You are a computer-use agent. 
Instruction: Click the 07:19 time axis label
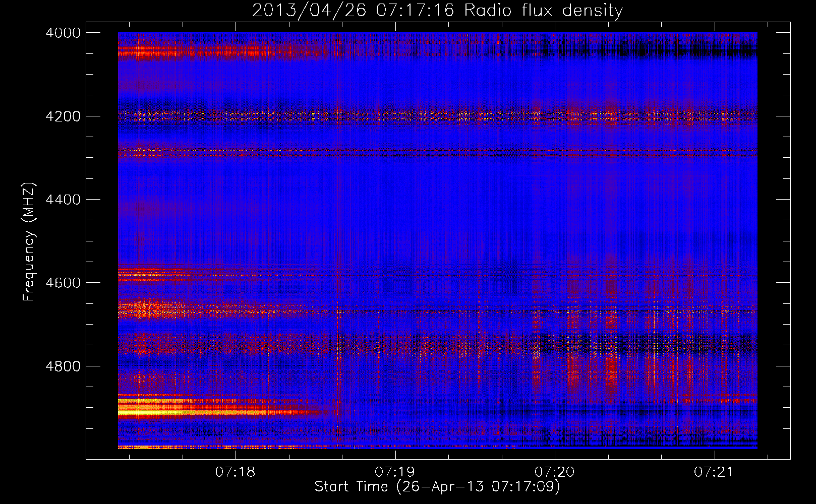tap(395, 472)
